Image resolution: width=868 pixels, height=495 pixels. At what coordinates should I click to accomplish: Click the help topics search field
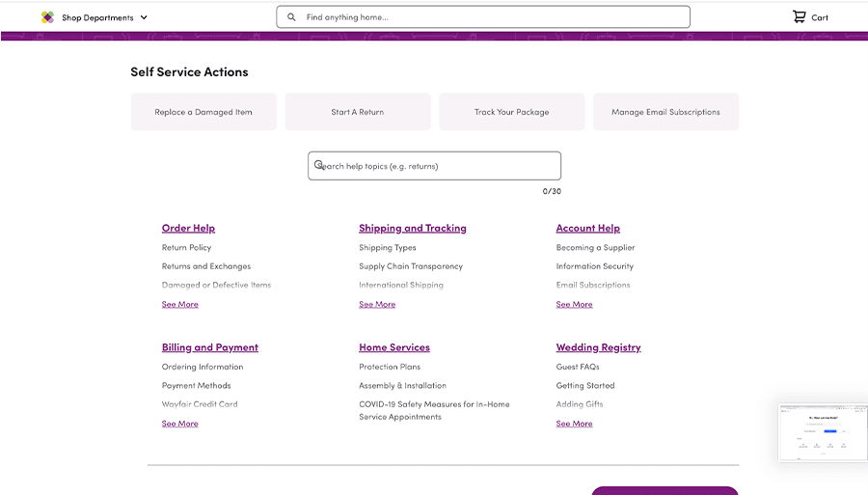(435, 166)
